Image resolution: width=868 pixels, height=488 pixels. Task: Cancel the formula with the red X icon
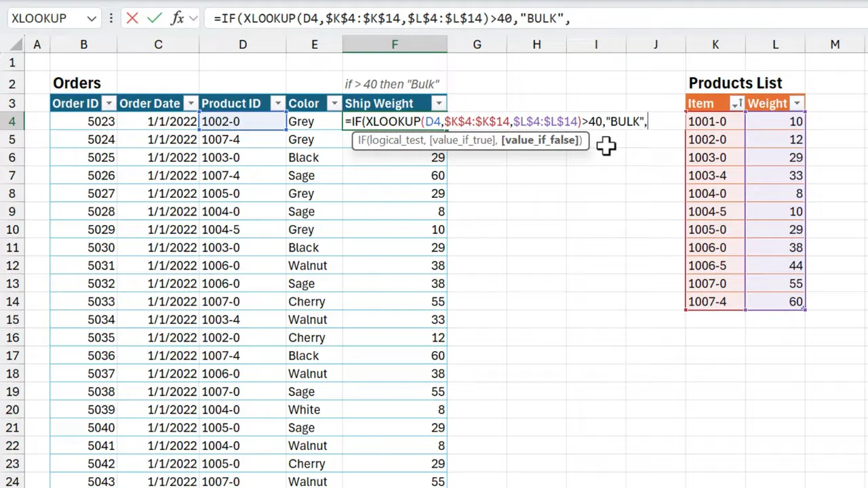pyautogui.click(x=132, y=18)
